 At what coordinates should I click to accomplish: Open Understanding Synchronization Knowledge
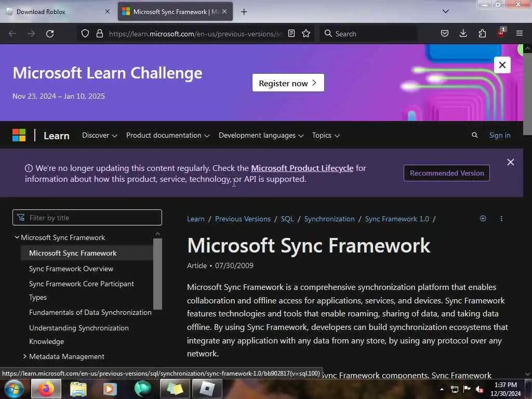tap(79, 335)
